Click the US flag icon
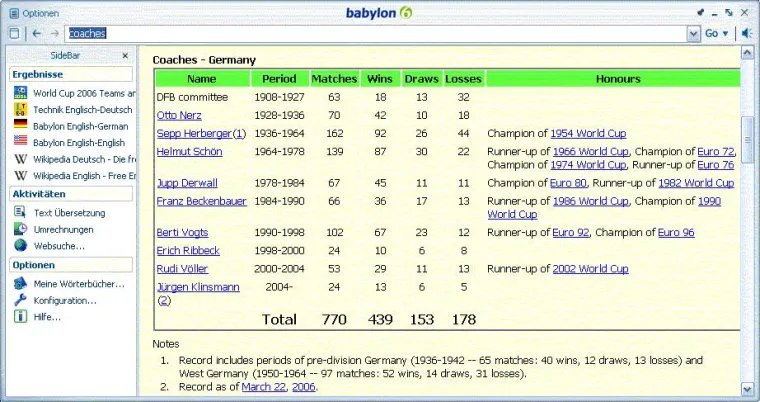 coord(20,140)
